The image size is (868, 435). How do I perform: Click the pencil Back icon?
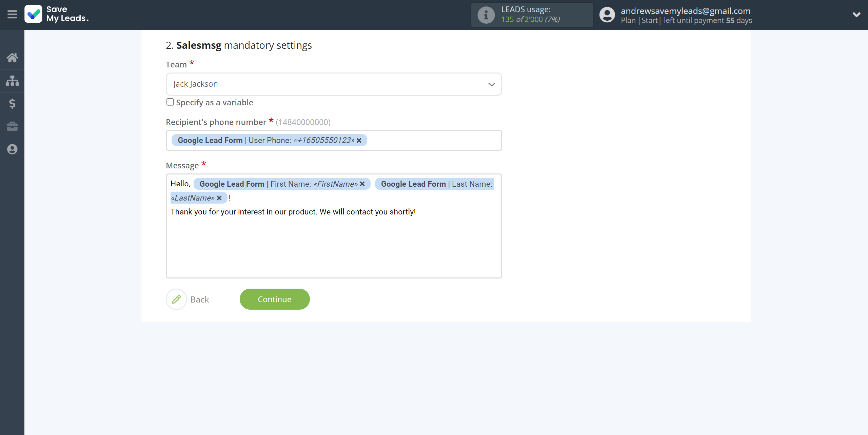pyautogui.click(x=176, y=299)
